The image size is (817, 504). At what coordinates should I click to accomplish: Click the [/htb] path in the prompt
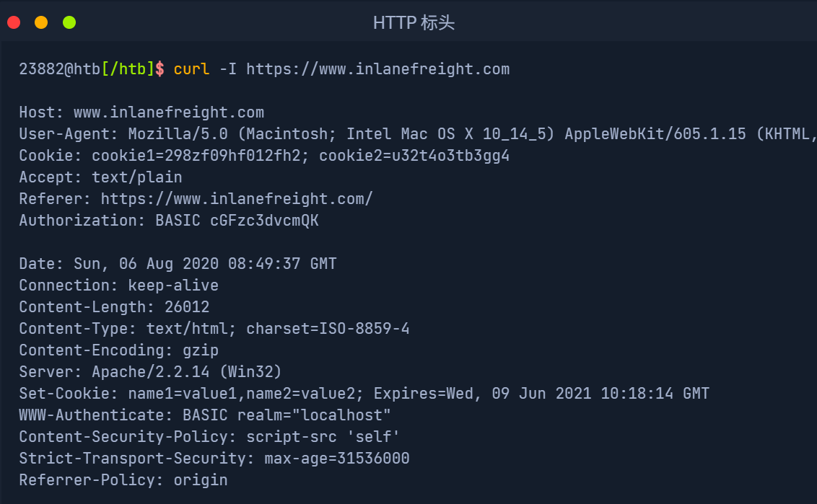click(x=128, y=69)
